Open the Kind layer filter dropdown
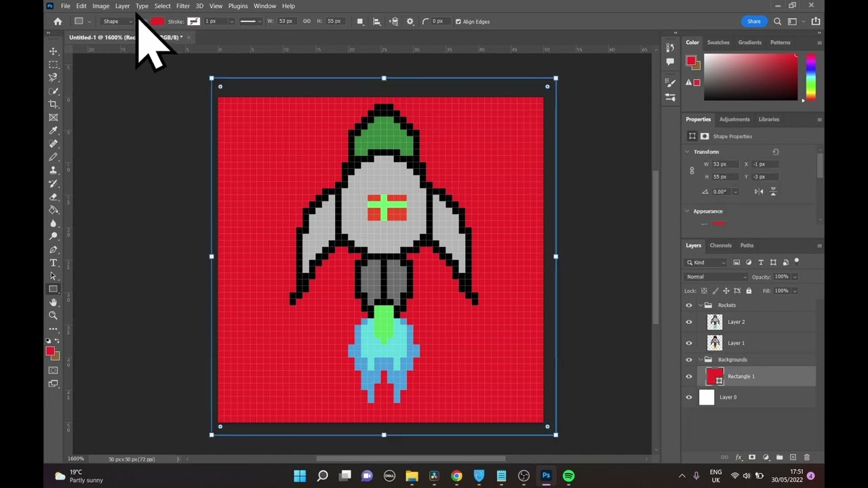The width and height of the screenshot is (868, 488). tap(706, 262)
